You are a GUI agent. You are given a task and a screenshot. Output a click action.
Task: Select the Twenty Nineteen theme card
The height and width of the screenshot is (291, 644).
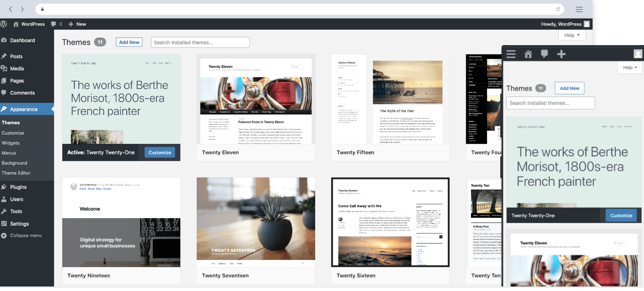click(121, 231)
